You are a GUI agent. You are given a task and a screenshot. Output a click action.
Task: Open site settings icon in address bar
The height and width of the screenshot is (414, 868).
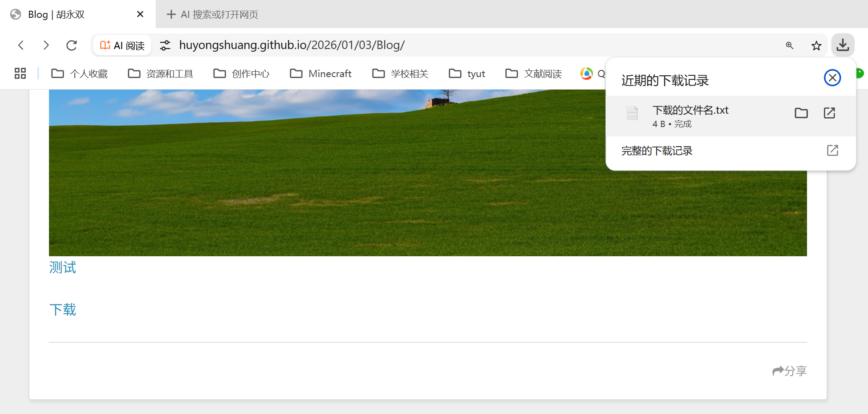[165, 45]
